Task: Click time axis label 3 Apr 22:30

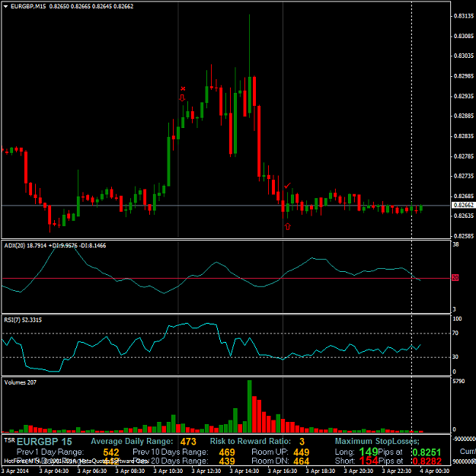Action: tap(397, 471)
